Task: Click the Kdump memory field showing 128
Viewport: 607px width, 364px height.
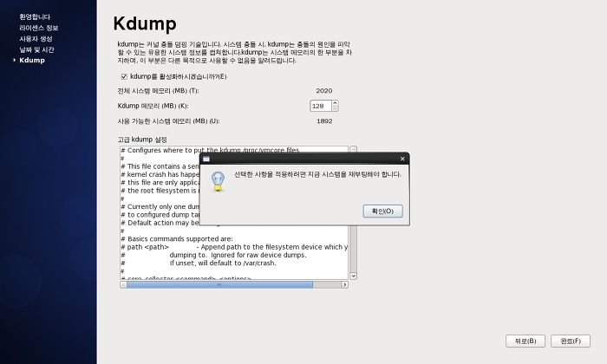Action: pos(321,106)
